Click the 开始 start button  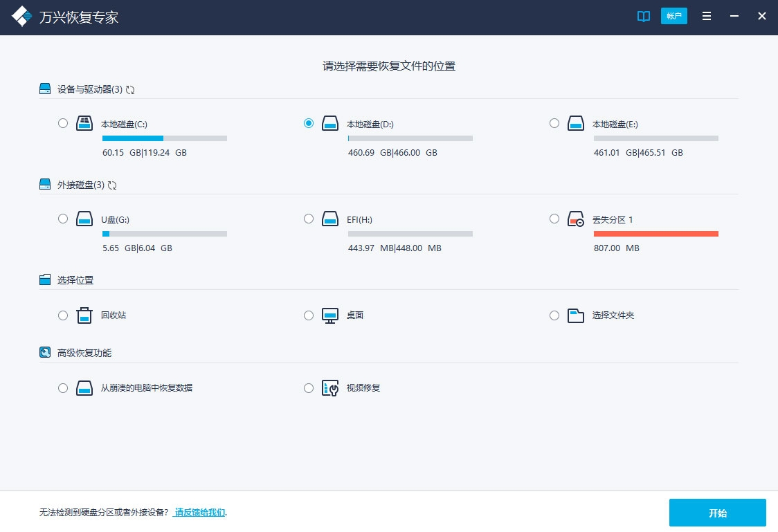[717, 513]
